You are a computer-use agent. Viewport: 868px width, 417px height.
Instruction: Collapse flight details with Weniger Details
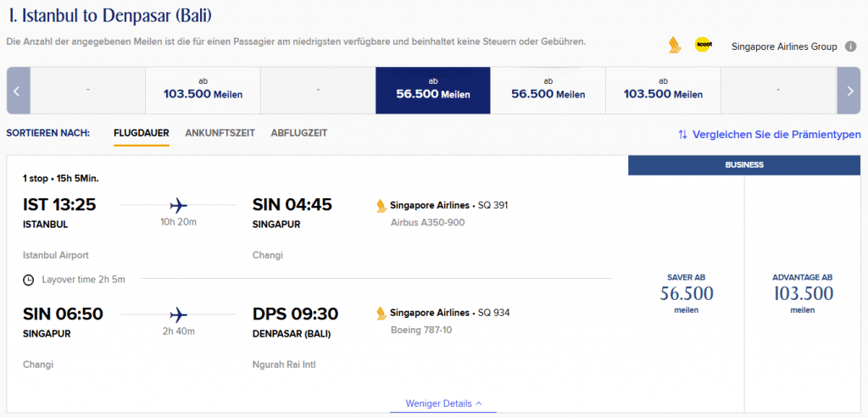[x=443, y=403]
